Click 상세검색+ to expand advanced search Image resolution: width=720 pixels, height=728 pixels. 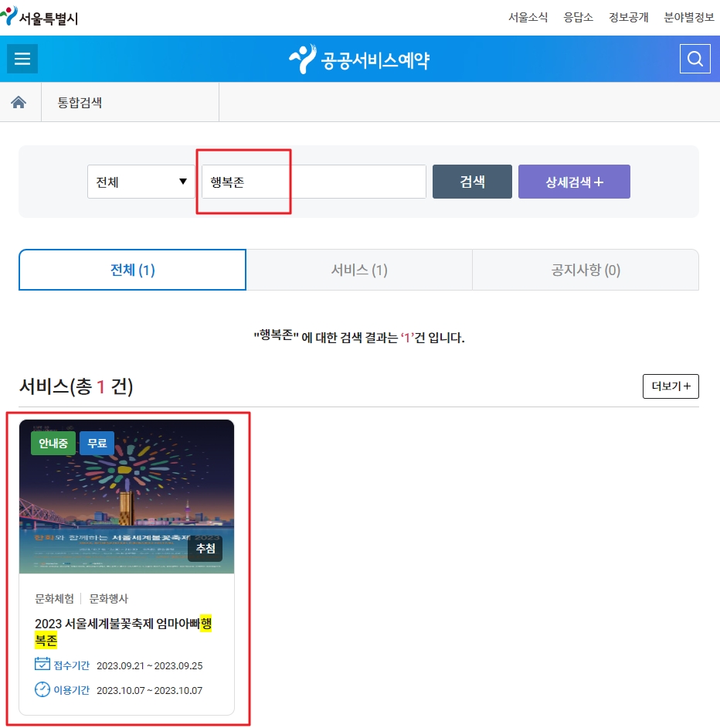574,181
